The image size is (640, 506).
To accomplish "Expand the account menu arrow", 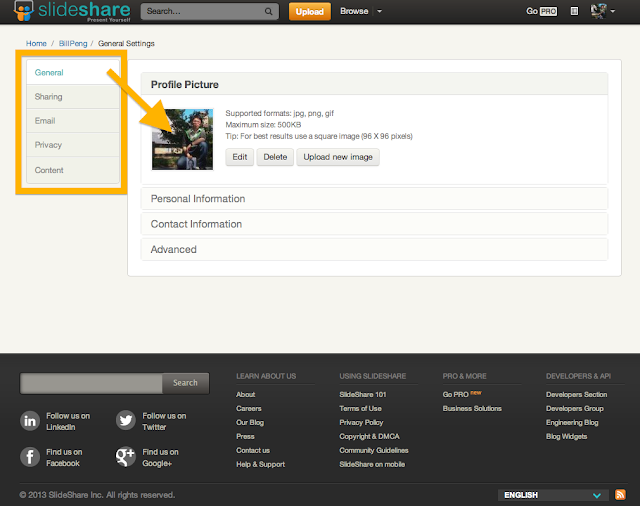I will [613, 11].
